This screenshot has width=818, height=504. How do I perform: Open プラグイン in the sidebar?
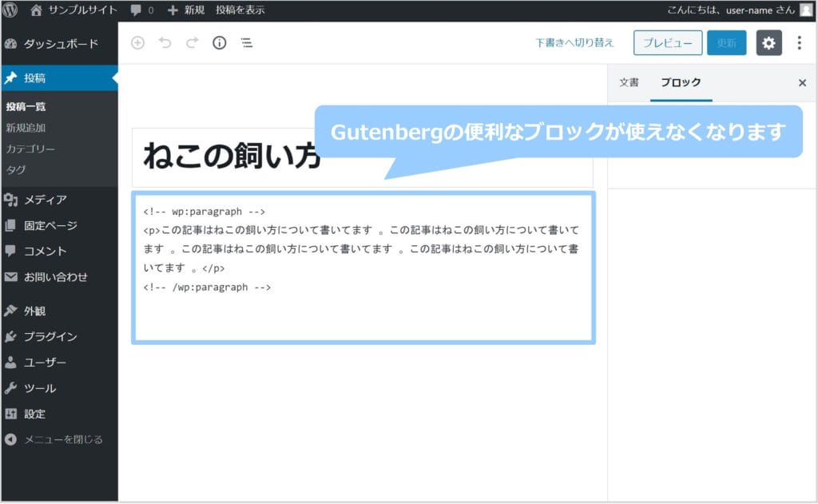(59, 336)
